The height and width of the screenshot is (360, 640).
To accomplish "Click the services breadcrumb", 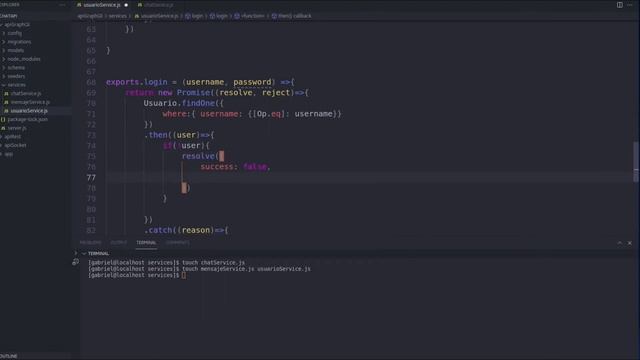I will pos(118,16).
